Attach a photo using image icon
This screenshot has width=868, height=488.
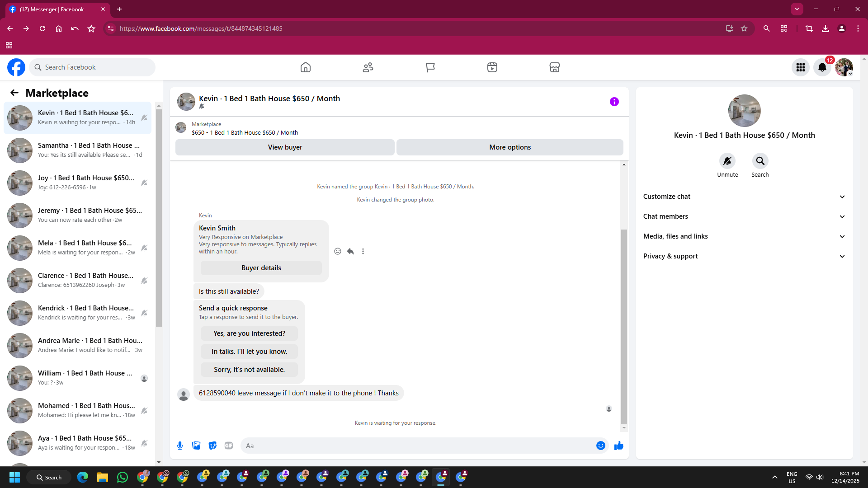tap(196, 446)
